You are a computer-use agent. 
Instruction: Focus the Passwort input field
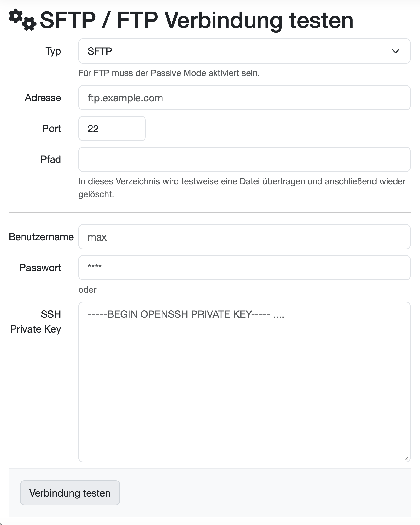[x=244, y=268]
